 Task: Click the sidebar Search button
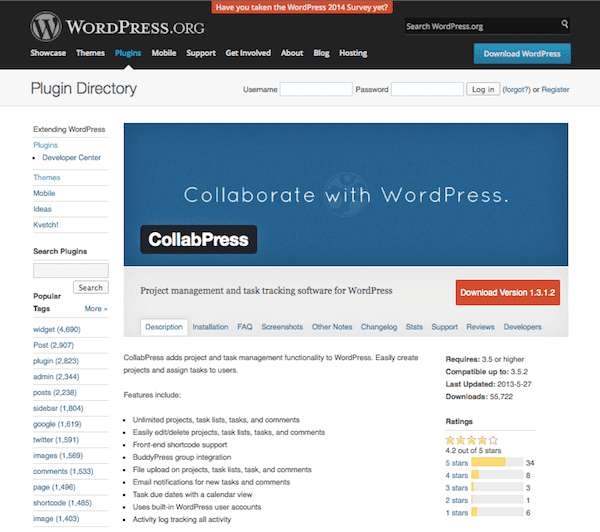91,287
